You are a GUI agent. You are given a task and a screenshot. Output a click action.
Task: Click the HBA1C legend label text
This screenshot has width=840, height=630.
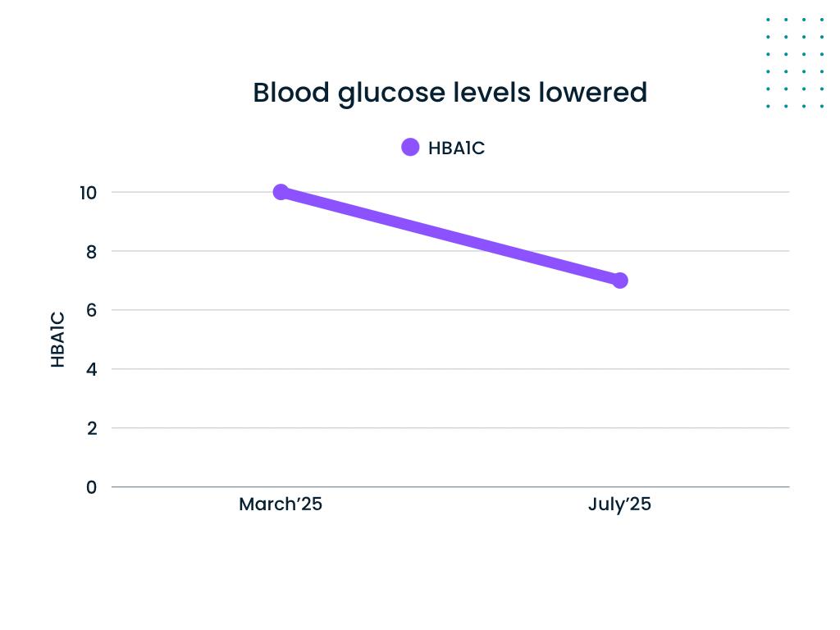457,148
